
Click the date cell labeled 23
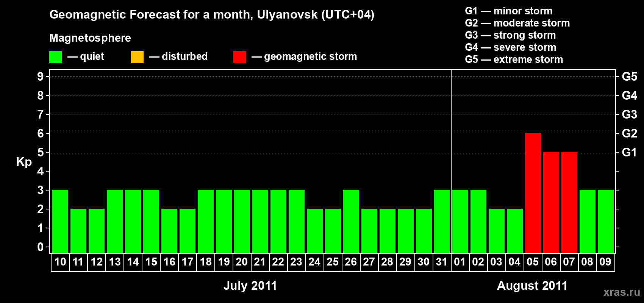tap(297, 262)
